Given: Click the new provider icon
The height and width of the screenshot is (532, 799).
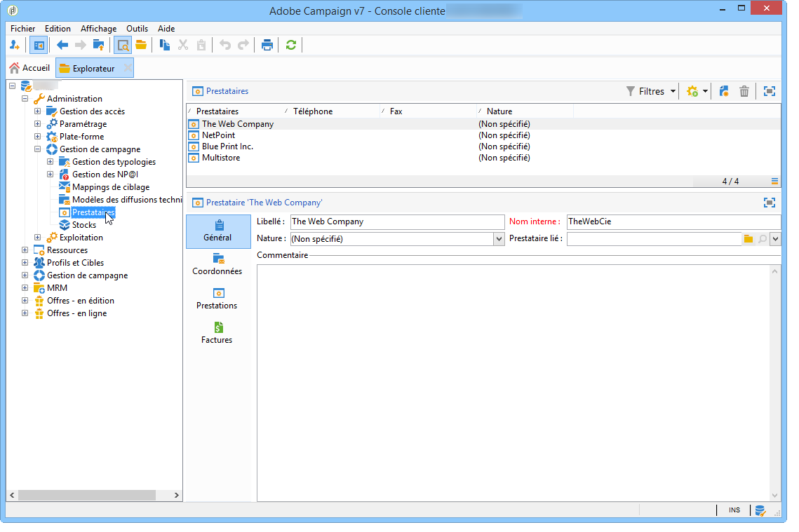Looking at the screenshot, I should [x=692, y=92].
